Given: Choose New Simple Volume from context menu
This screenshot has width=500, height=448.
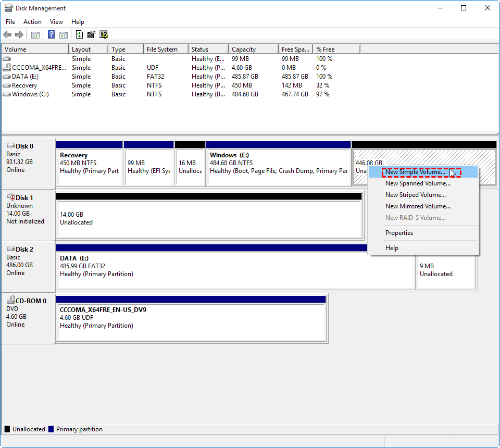Looking at the screenshot, I should pos(415,172).
